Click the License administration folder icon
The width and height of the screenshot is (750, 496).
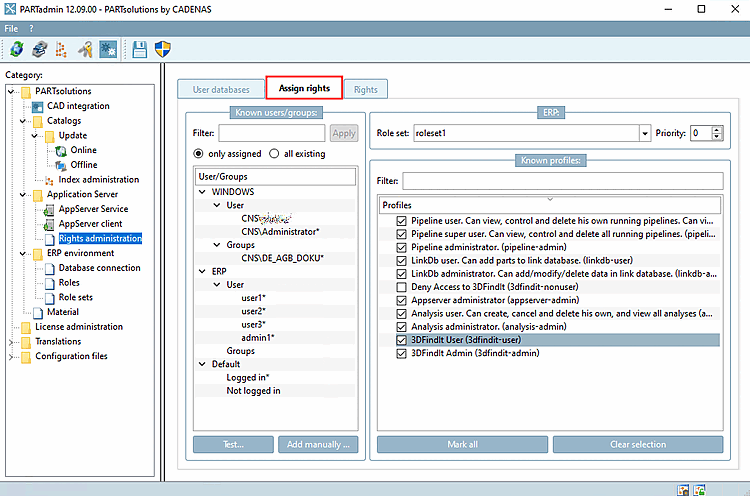click(26, 327)
